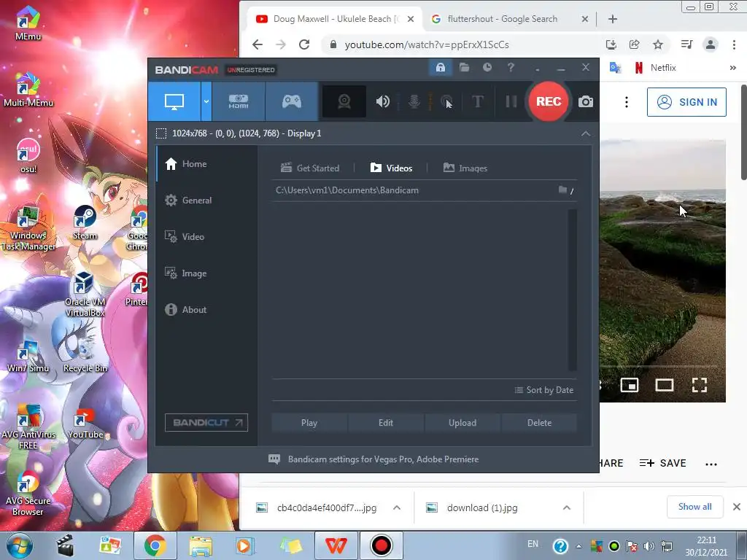Viewport: 747px width, 560px height.
Task: Open Sort by Date dropdown
Action: tap(544, 390)
